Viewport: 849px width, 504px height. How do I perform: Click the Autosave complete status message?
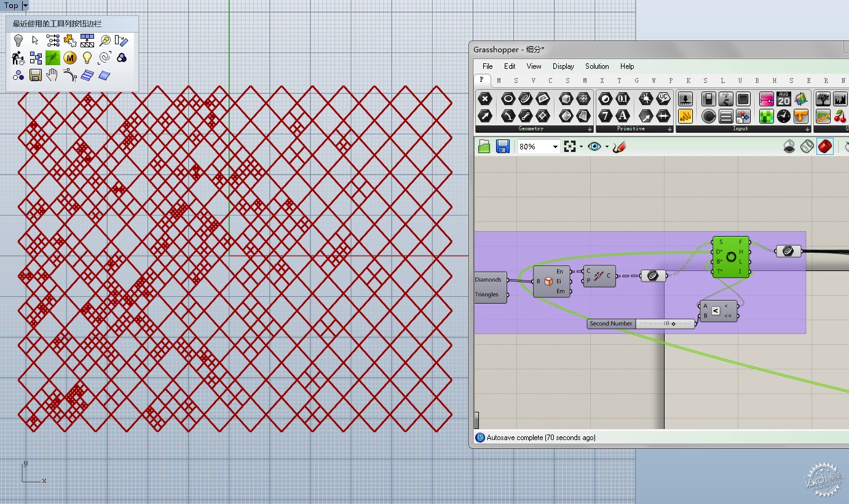pyautogui.click(x=541, y=438)
